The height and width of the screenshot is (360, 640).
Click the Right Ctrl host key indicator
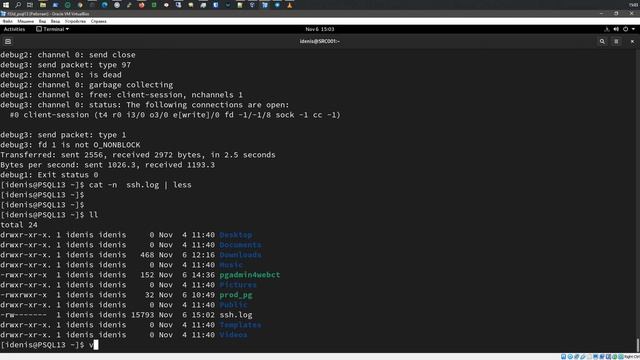click(632, 357)
